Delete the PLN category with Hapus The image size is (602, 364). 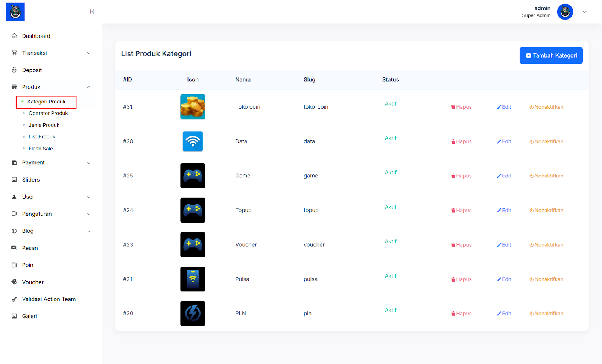[461, 314]
